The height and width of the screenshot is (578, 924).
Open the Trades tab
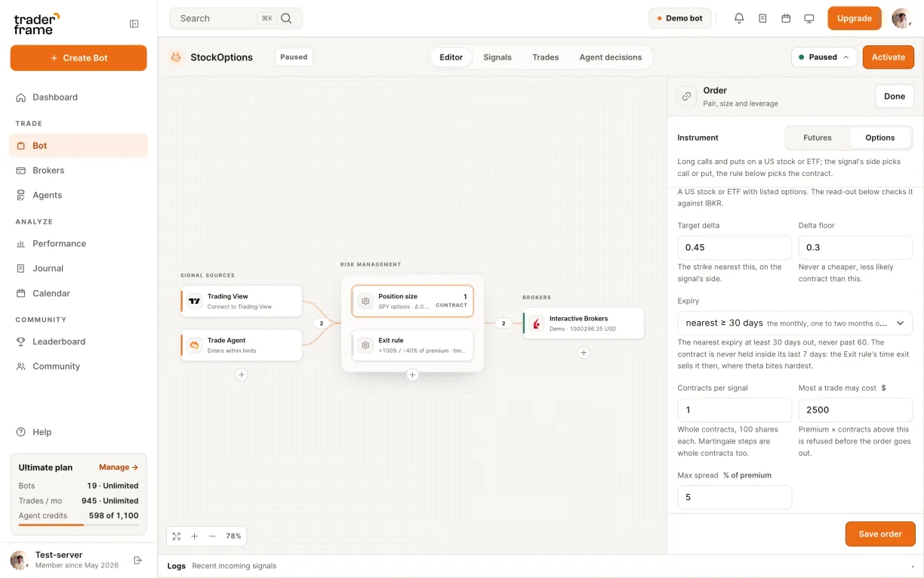545,57
